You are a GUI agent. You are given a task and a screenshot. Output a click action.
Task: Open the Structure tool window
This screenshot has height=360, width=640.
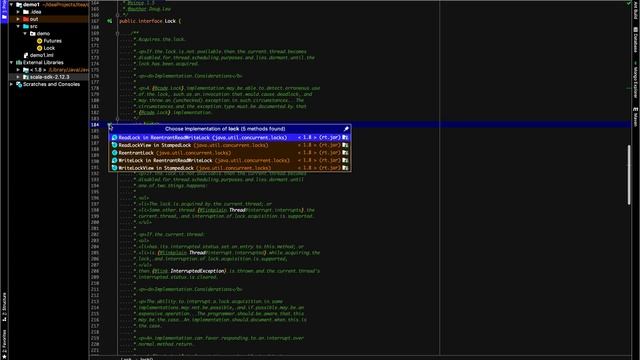click(4, 307)
